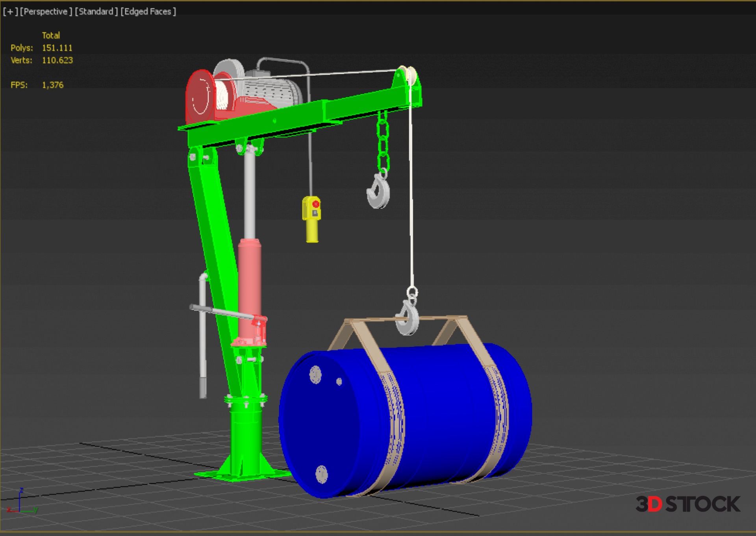The height and width of the screenshot is (536, 756).
Task: Click the red button on yellow pendant
Action: point(315,204)
